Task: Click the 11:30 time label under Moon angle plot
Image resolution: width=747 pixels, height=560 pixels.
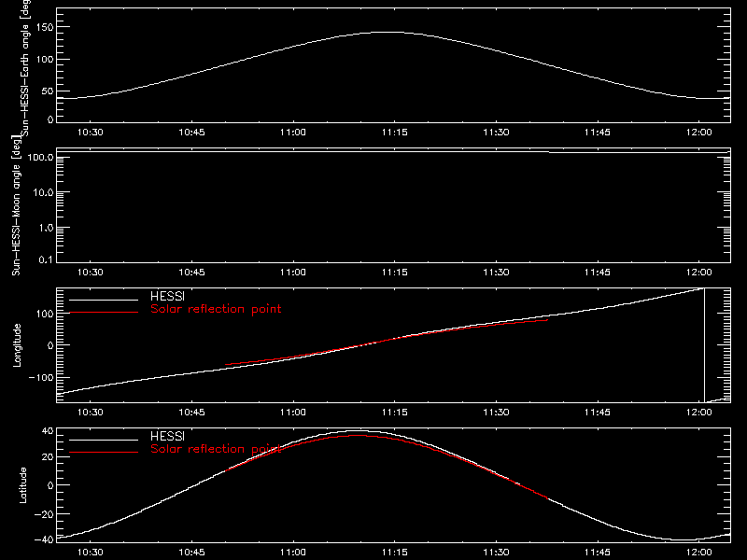Action: [496, 273]
